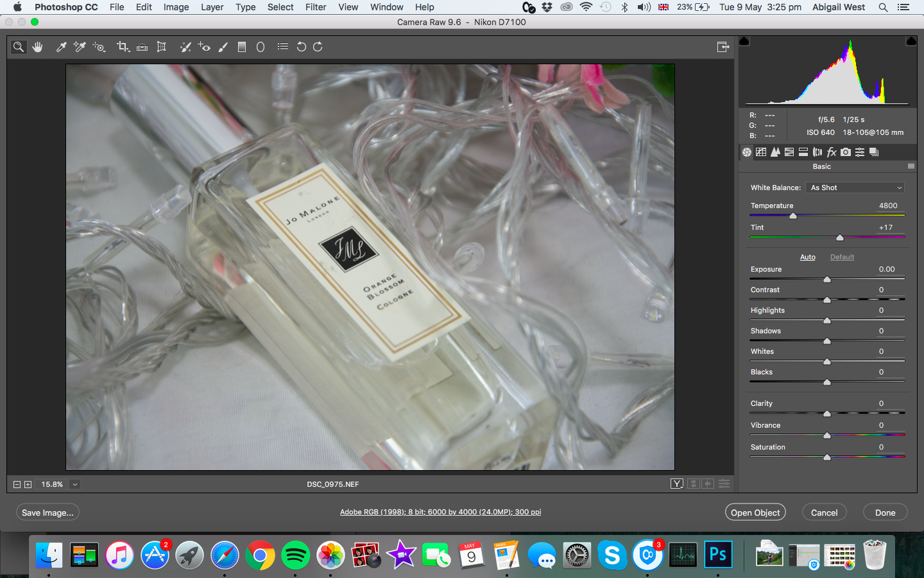Open the Camera Raw preferences list icon
The image size is (924, 578).
[283, 47]
